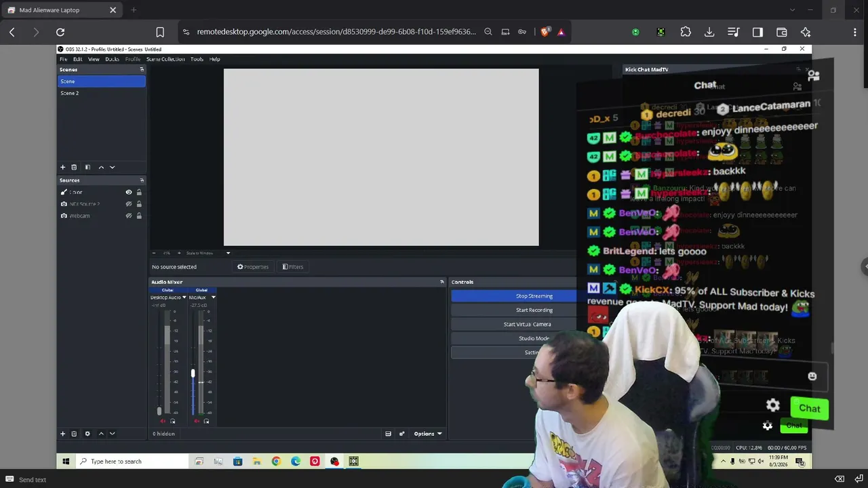This screenshot has width=868, height=488.
Task: Open the Scene Collection menu in OBS
Action: click(165, 59)
